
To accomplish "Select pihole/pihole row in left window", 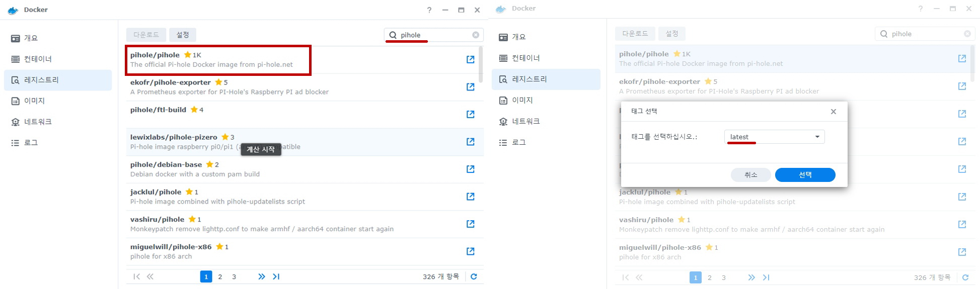I will pos(305,60).
